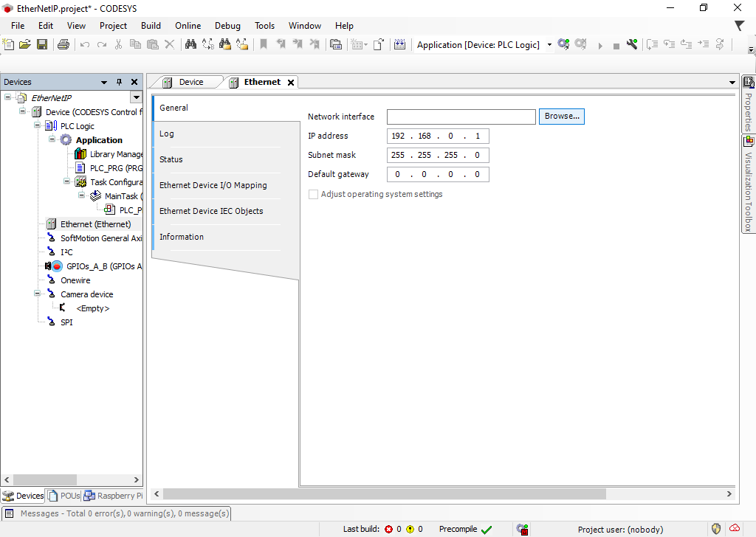Pin the Devices panel with pushpin
756x537 pixels.
point(120,83)
